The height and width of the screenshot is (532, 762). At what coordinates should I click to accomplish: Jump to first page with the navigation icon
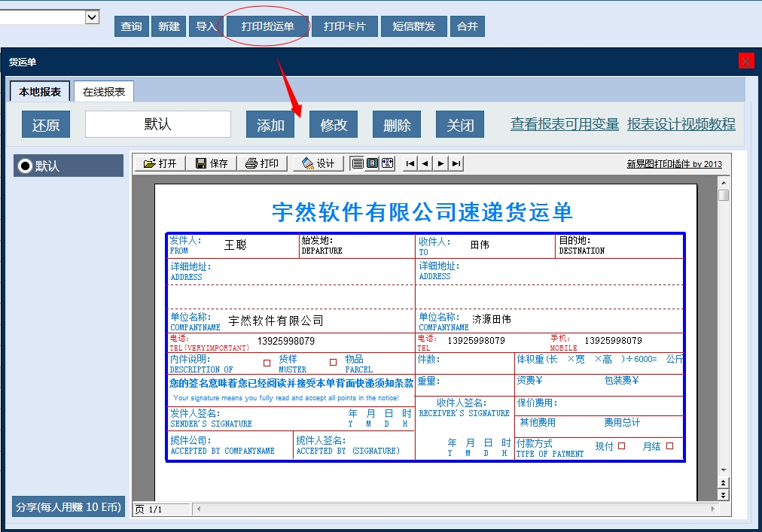[410, 163]
